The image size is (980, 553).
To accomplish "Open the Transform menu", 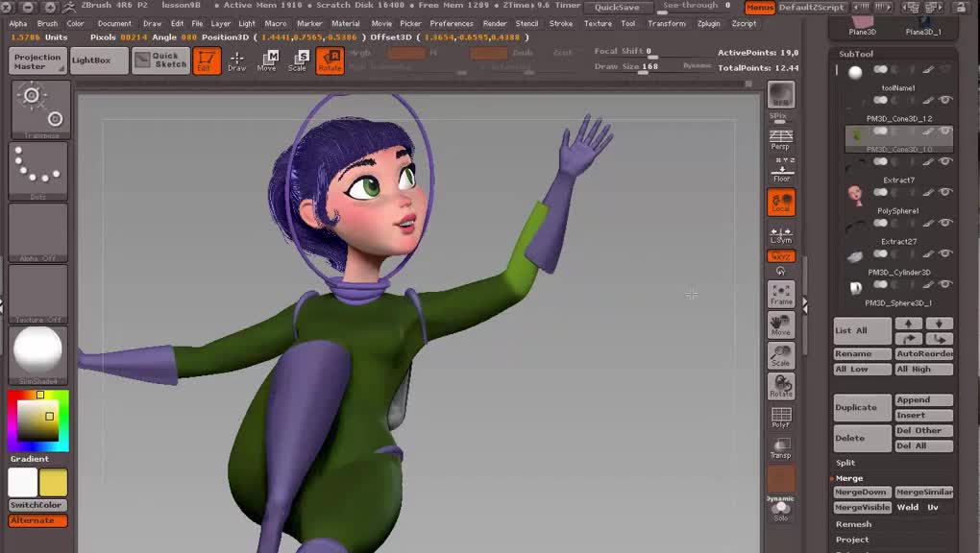I will pyautogui.click(x=666, y=24).
